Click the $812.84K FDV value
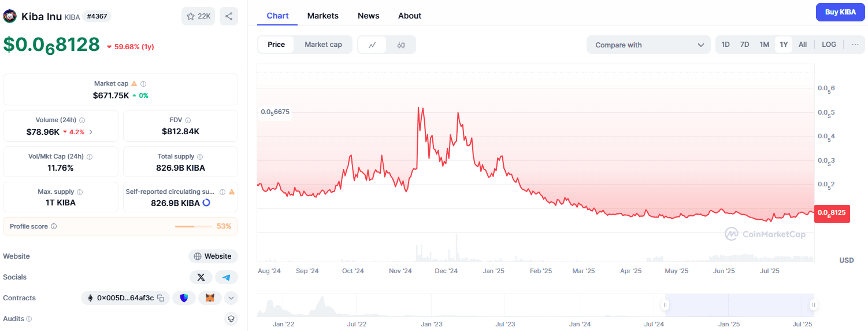Image resolution: width=868 pixels, height=331 pixels. click(180, 131)
